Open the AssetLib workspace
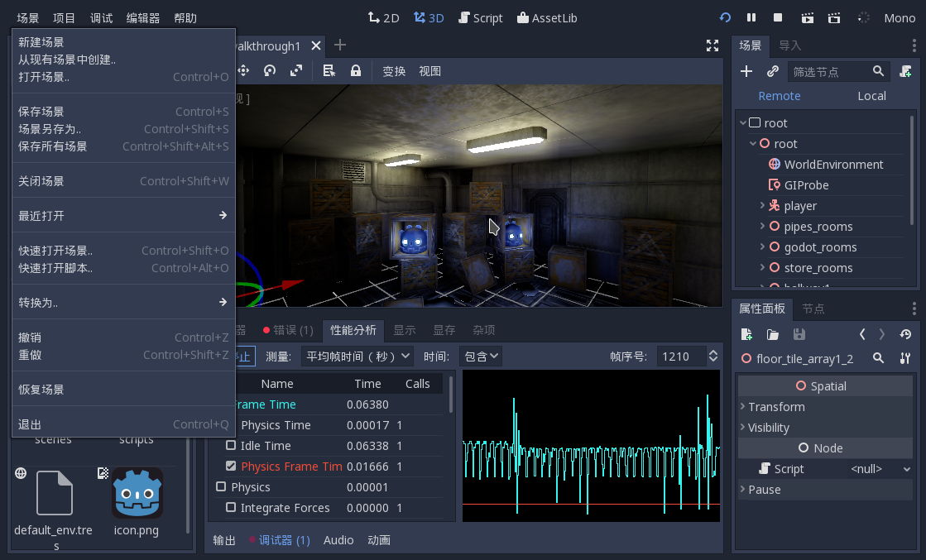 tap(547, 17)
